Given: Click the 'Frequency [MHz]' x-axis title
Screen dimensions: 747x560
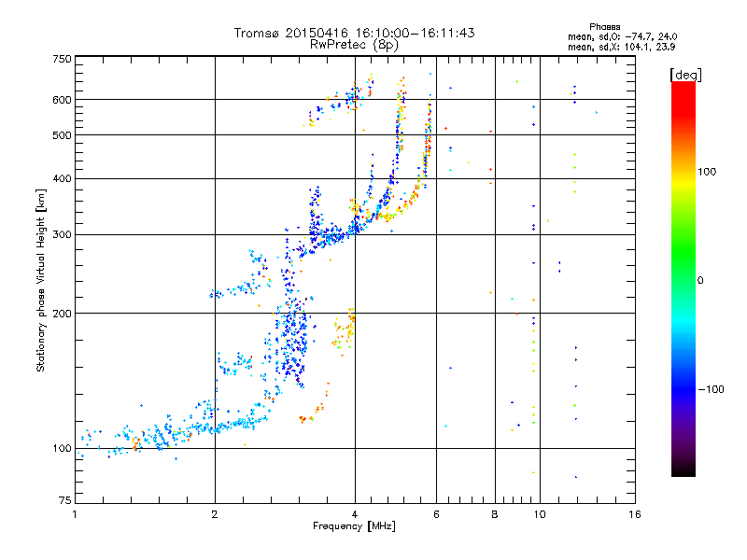Looking at the screenshot, I should click(354, 526).
